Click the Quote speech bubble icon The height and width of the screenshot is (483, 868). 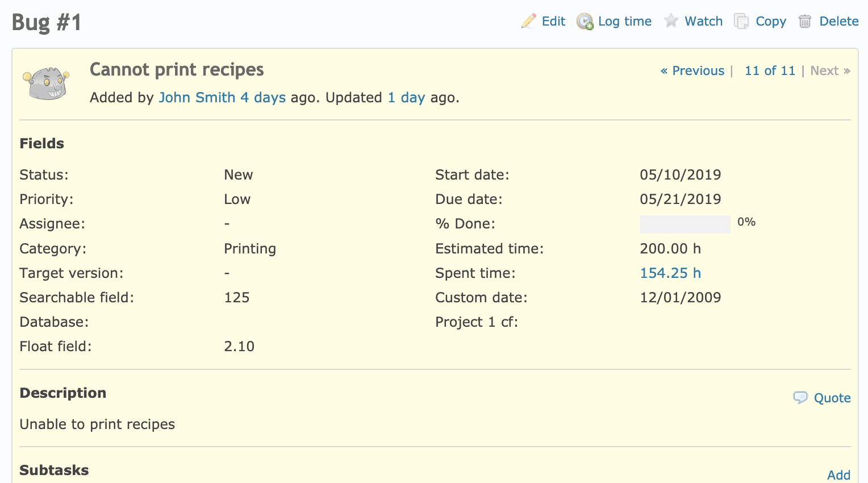(x=800, y=398)
